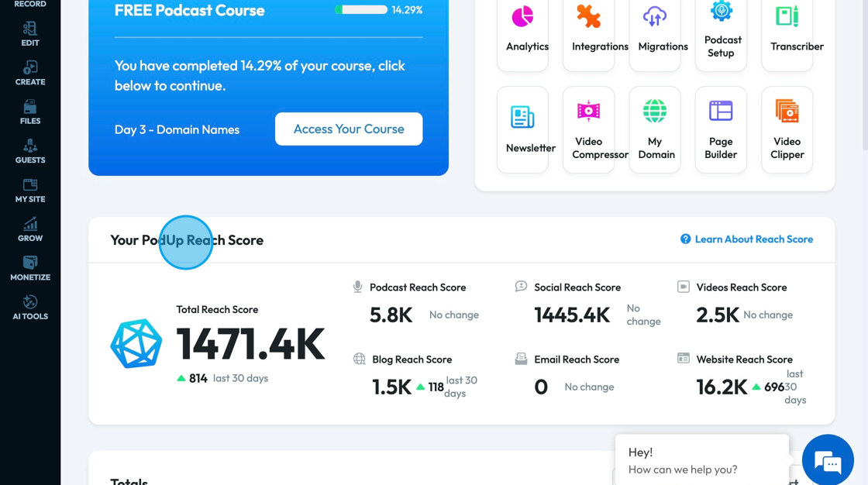Open the Transcriber tile
868x485 pixels.
click(x=787, y=32)
